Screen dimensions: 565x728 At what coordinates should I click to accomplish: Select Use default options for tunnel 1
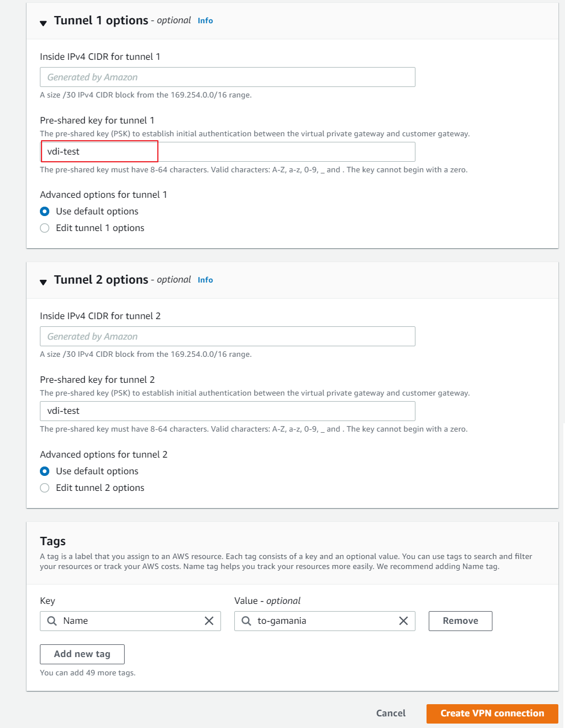(45, 211)
